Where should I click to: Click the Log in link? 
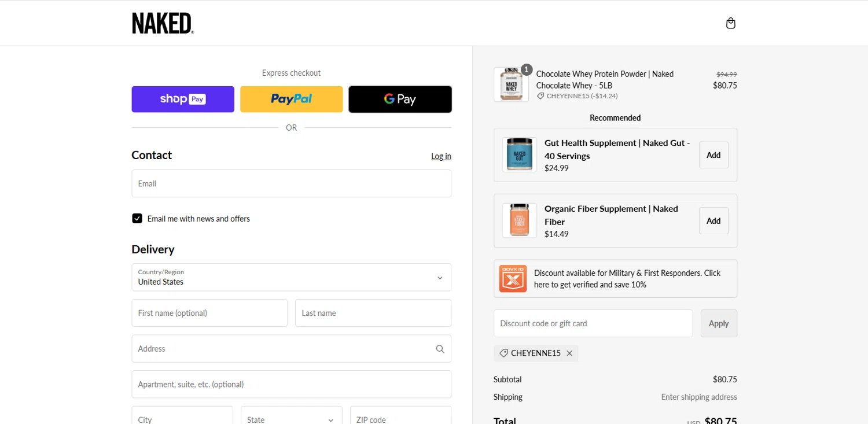[x=441, y=156]
